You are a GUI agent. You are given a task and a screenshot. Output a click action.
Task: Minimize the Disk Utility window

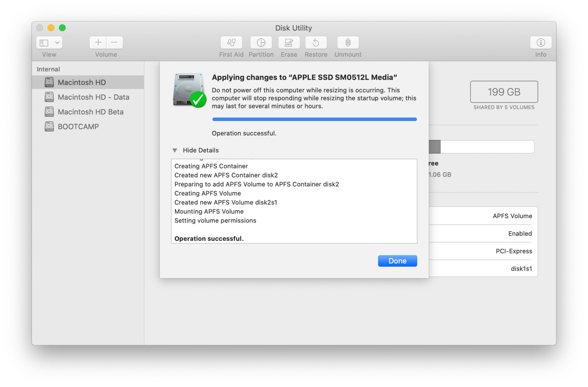[51, 28]
